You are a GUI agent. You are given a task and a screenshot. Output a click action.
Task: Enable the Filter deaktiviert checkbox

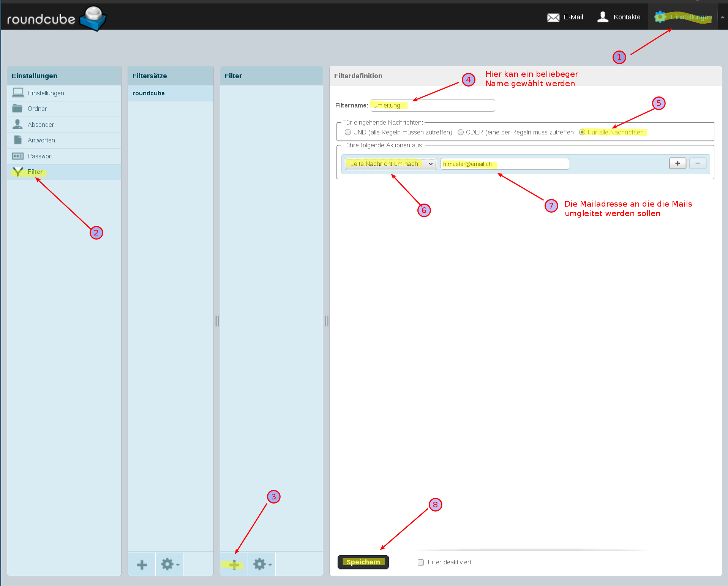click(421, 562)
